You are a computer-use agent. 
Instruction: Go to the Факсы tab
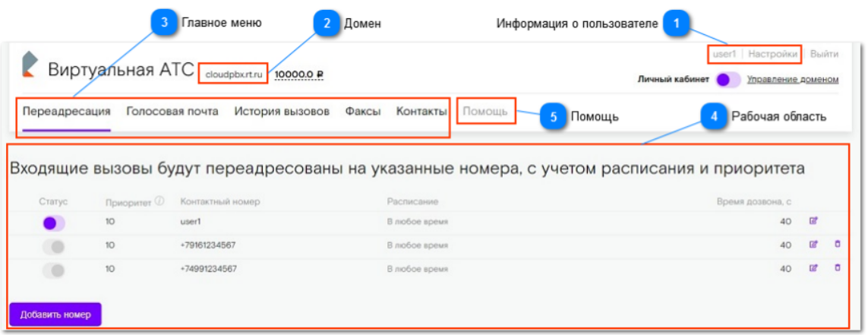[363, 112]
